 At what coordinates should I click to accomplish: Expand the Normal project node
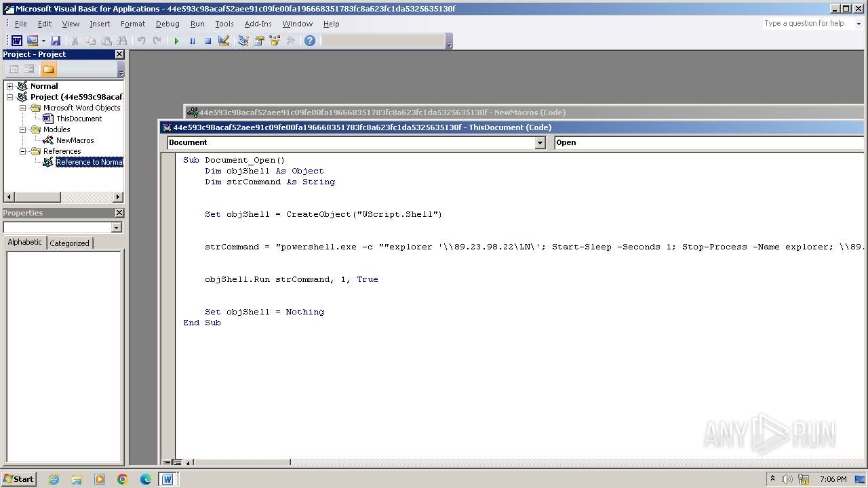coord(9,86)
